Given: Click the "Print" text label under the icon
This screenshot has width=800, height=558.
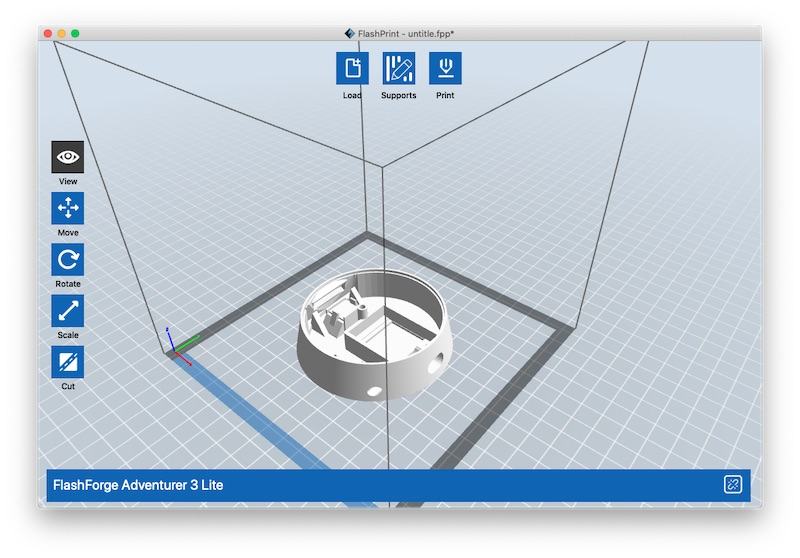Looking at the screenshot, I should point(445,96).
